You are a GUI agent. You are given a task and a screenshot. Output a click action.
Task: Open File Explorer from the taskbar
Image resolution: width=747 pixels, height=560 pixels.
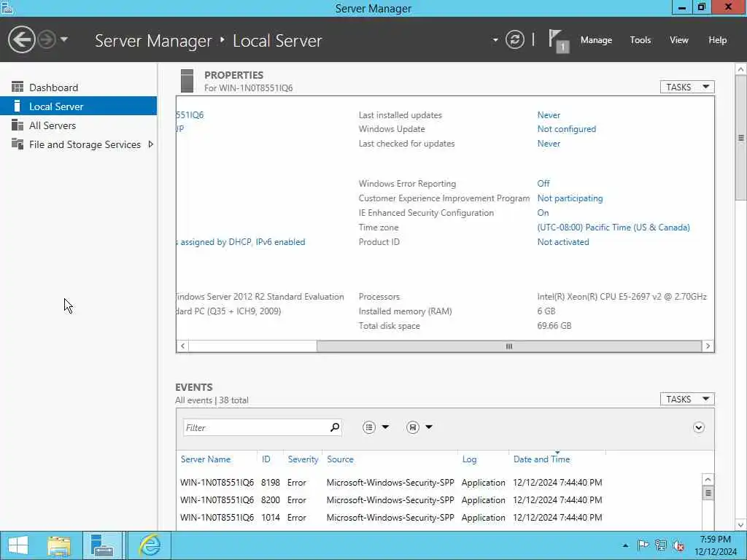59,545
